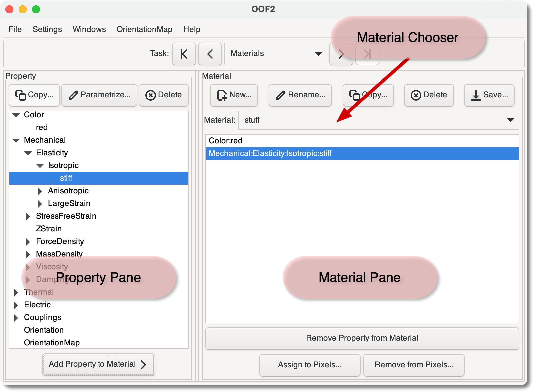Jump to the first task page
Image resolution: width=534 pixels, height=392 pixels.
pos(184,54)
